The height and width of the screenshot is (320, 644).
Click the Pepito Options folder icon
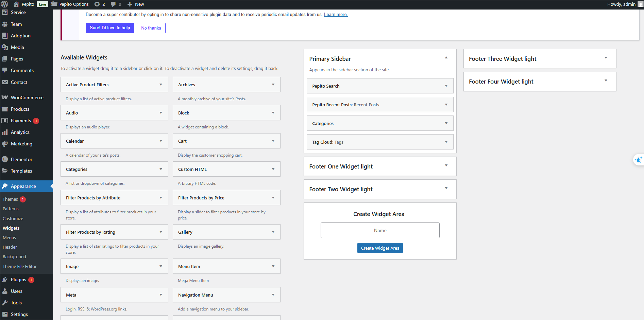pyautogui.click(x=54, y=4)
